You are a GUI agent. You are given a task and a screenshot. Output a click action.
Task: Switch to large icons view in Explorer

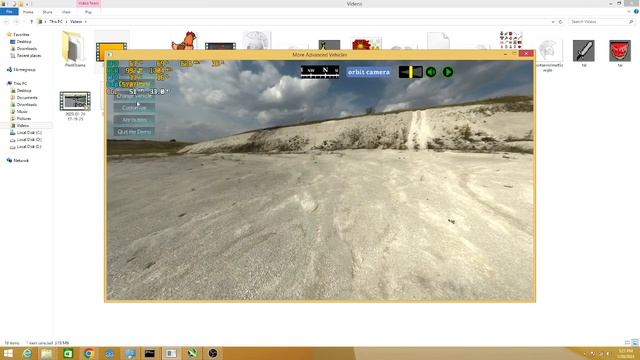coord(635,342)
